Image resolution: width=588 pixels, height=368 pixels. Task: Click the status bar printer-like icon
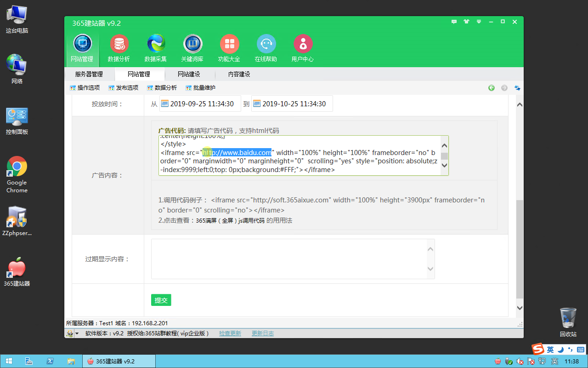[69, 333]
